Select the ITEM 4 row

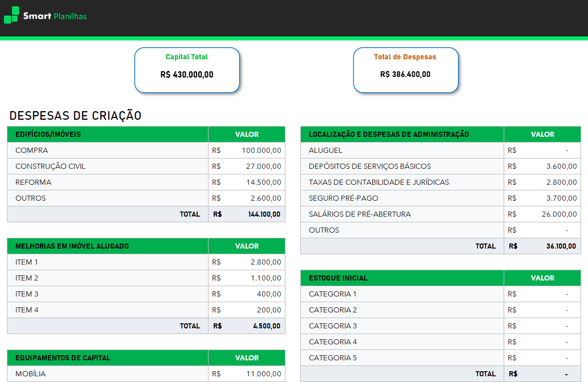(107, 310)
